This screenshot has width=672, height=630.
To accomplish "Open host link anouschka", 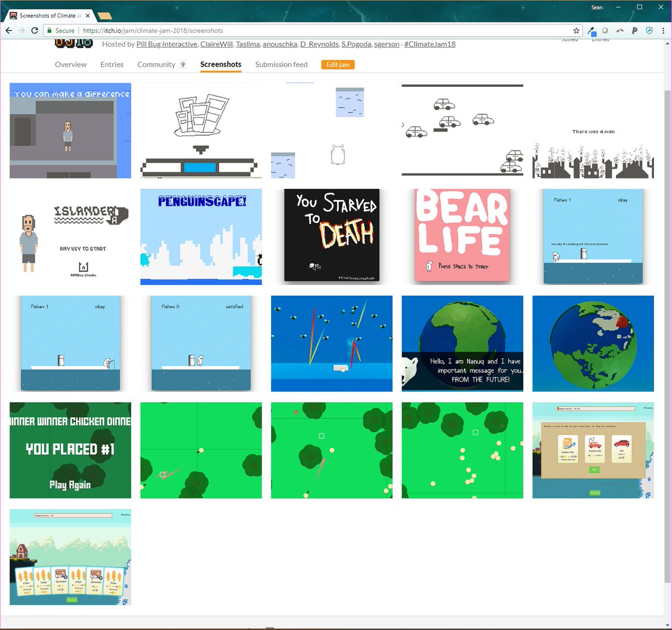I will tap(279, 44).
